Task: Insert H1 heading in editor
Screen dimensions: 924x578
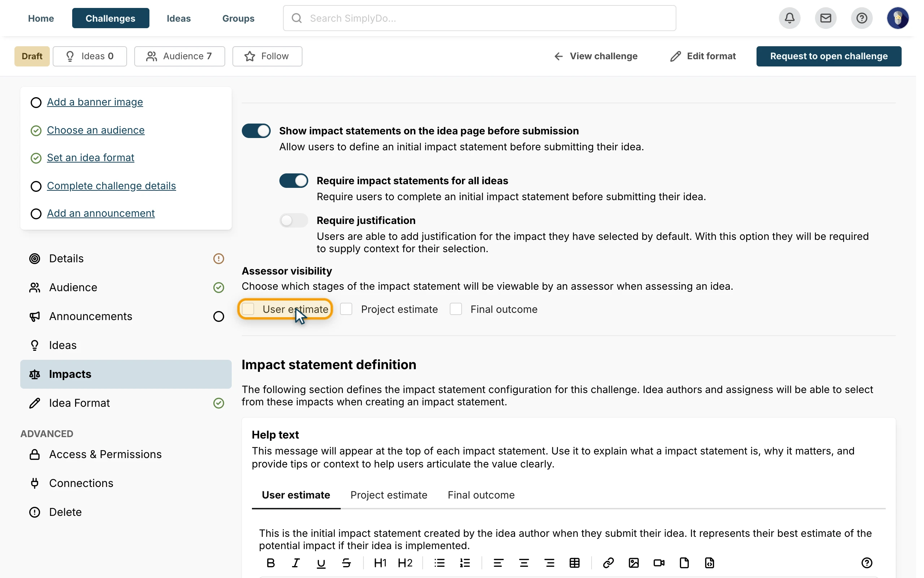Action: (380, 563)
